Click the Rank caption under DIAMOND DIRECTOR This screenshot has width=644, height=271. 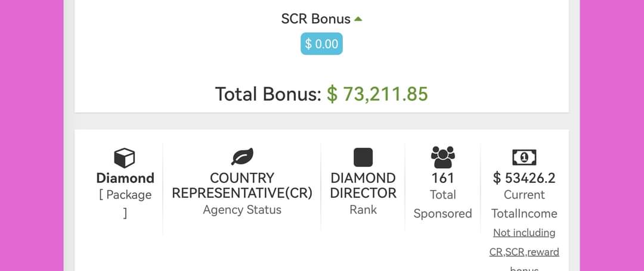(363, 210)
